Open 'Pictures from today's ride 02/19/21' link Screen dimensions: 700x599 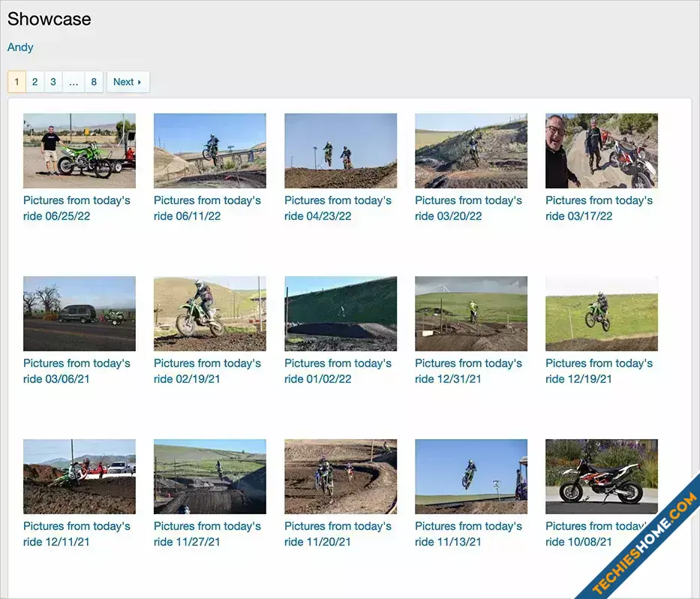[x=207, y=372]
